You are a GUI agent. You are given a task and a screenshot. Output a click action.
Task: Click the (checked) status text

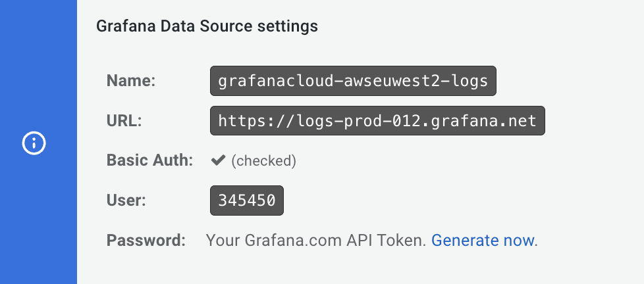[x=263, y=161]
